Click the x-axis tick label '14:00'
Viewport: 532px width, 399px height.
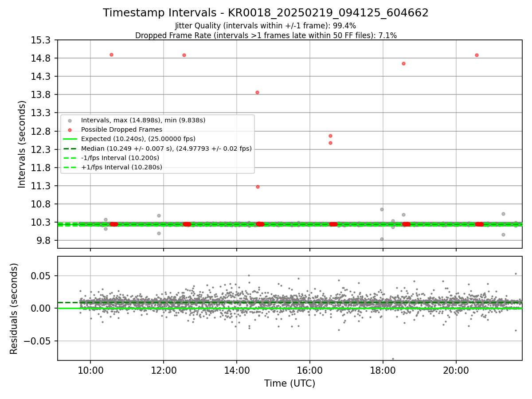236,370
